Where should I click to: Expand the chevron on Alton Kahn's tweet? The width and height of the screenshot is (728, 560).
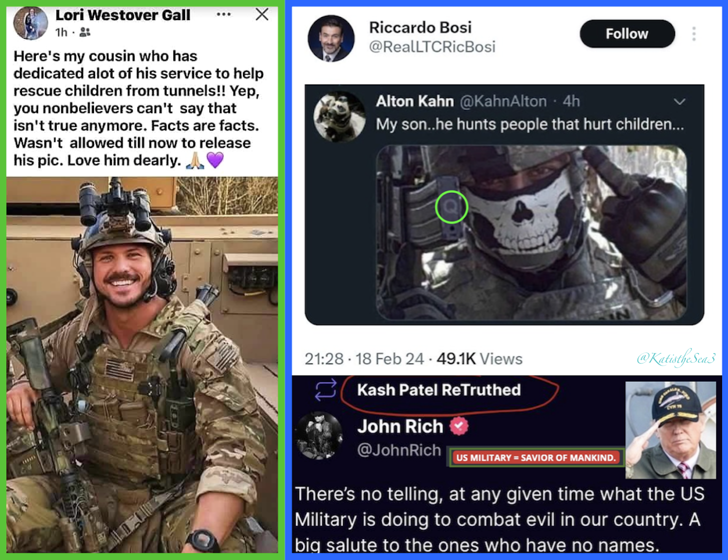(x=679, y=101)
